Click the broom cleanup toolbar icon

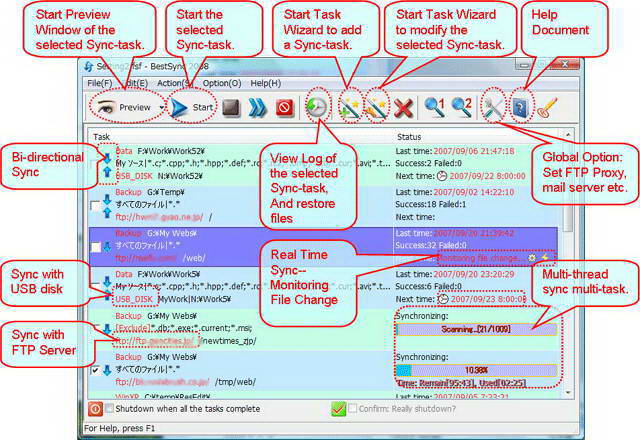pyautogui.click(x=547, y=108)
